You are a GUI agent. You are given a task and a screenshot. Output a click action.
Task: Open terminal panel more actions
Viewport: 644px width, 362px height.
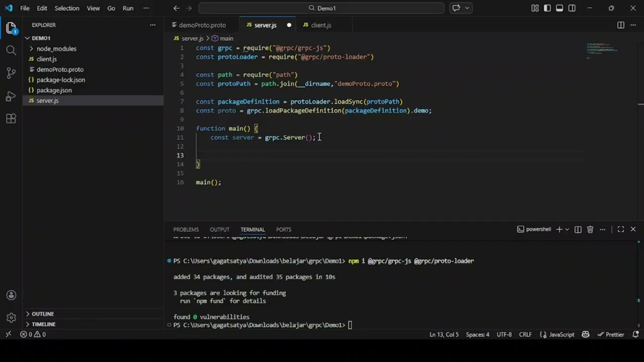[x=602, y=229]
